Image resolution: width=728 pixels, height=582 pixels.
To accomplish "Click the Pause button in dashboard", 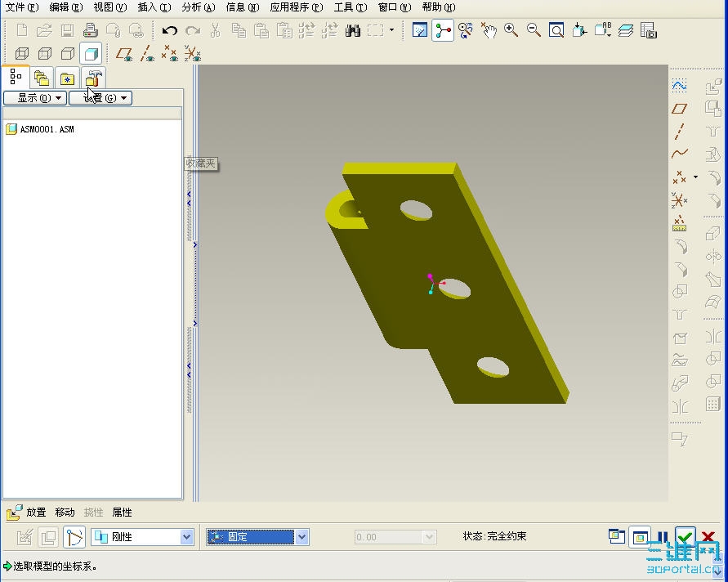I will [x=663, y=537].
